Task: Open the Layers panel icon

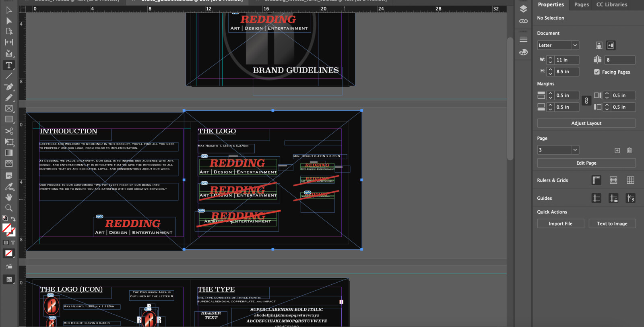Action: pos(523,9)
